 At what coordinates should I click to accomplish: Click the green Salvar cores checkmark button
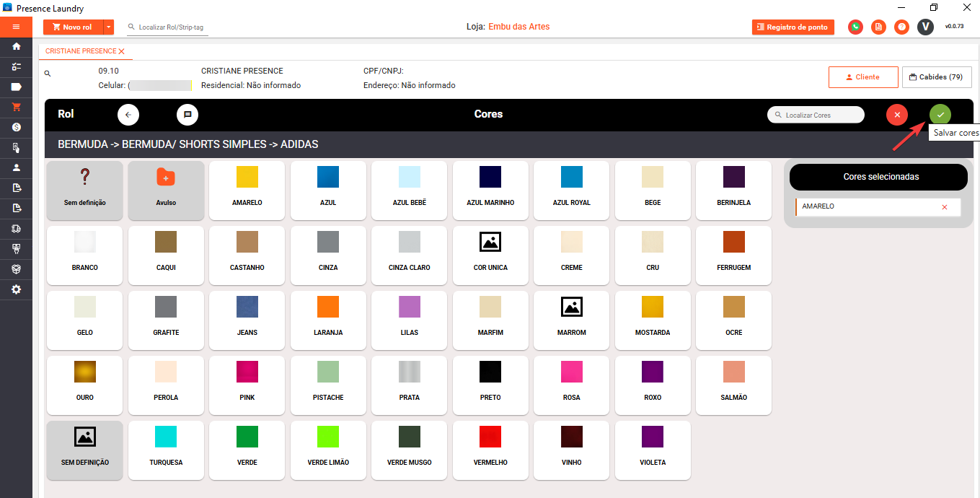click(x=940, y=115)
